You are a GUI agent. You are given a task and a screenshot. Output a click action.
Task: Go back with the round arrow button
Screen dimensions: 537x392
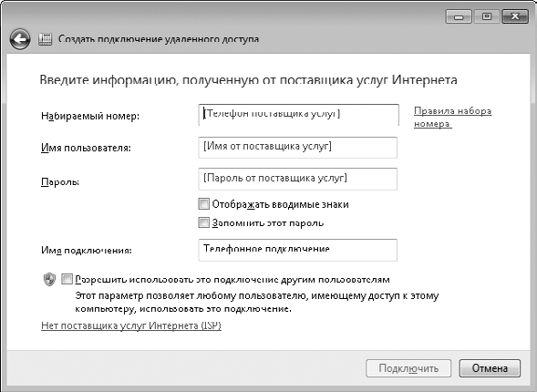(x=20, y=39)
